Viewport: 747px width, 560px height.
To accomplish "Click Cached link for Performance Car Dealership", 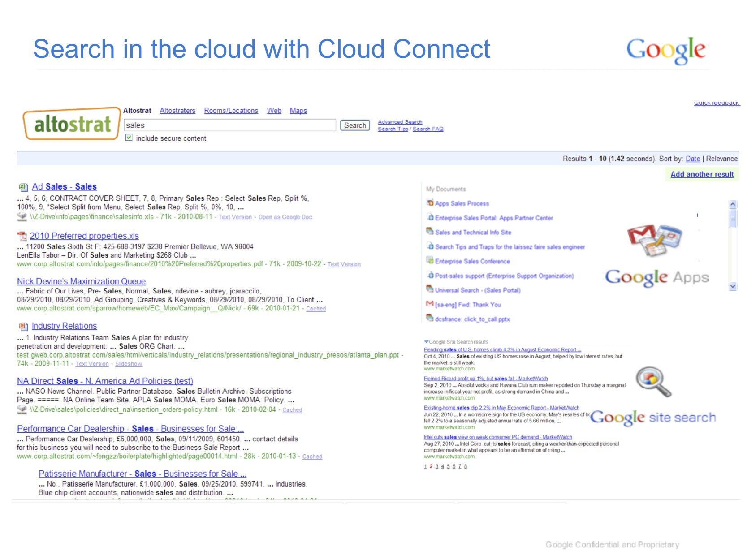I will (312, 457).
